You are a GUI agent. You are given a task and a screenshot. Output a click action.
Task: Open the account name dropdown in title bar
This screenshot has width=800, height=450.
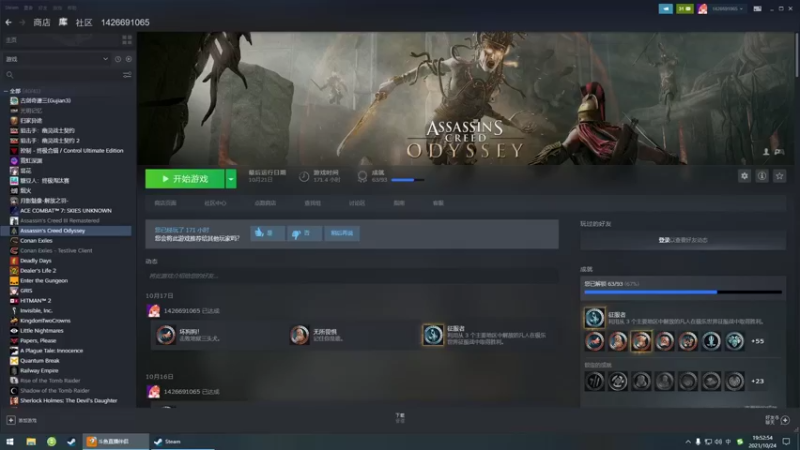click(728, 9)
